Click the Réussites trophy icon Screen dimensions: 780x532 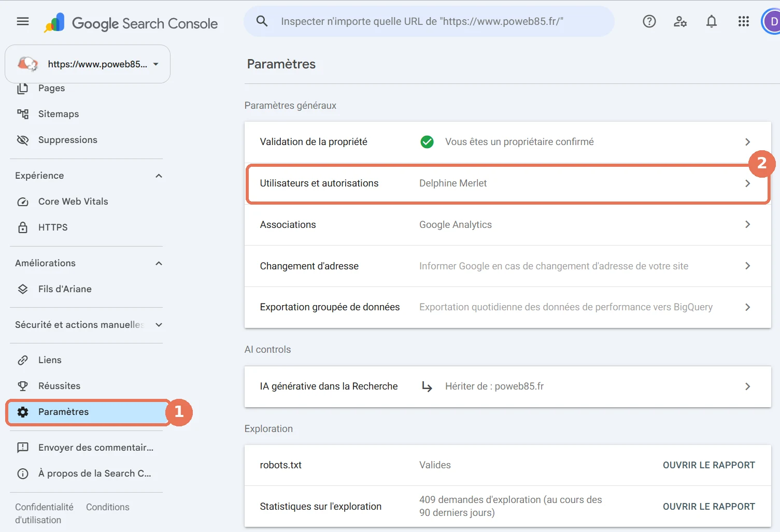(23, 386)
